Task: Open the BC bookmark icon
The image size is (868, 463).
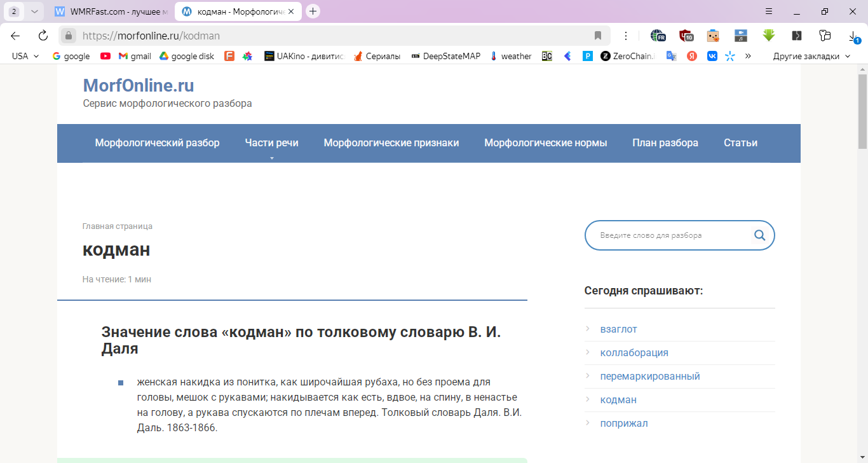Action: tap(547, 56)
